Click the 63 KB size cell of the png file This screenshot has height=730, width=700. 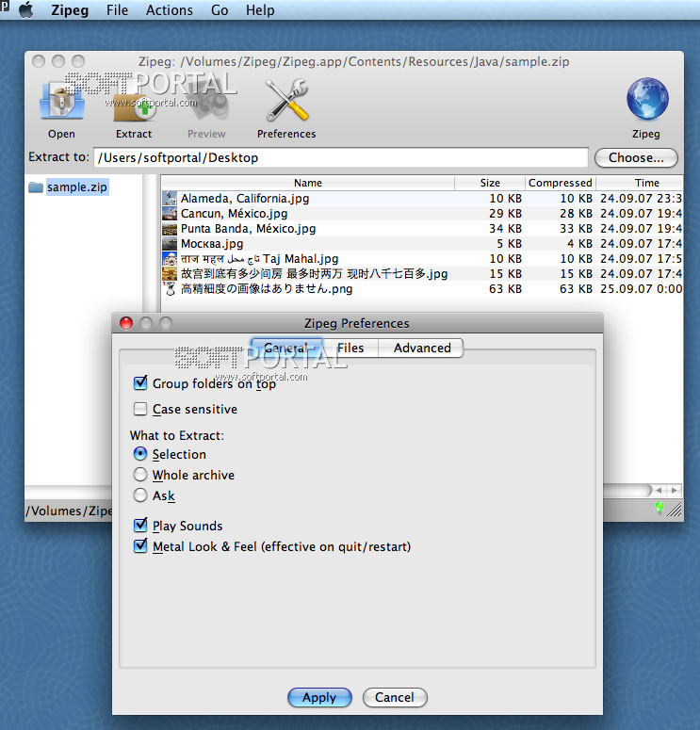505,288
